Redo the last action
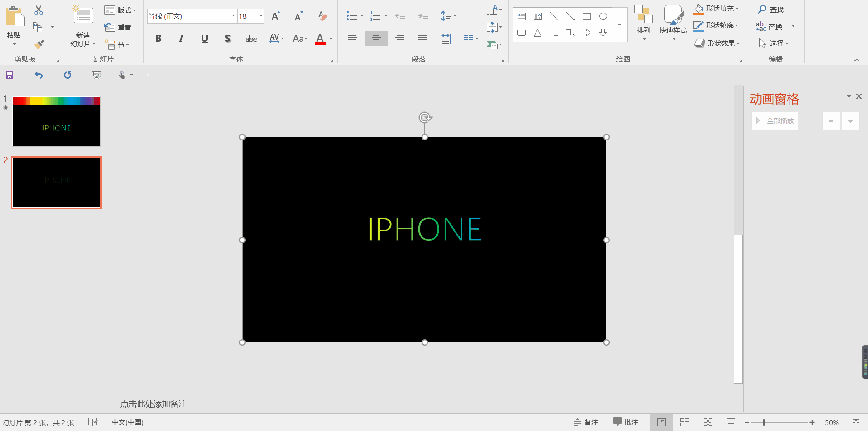The image size is (868, 431). click(x=68, y=75)
